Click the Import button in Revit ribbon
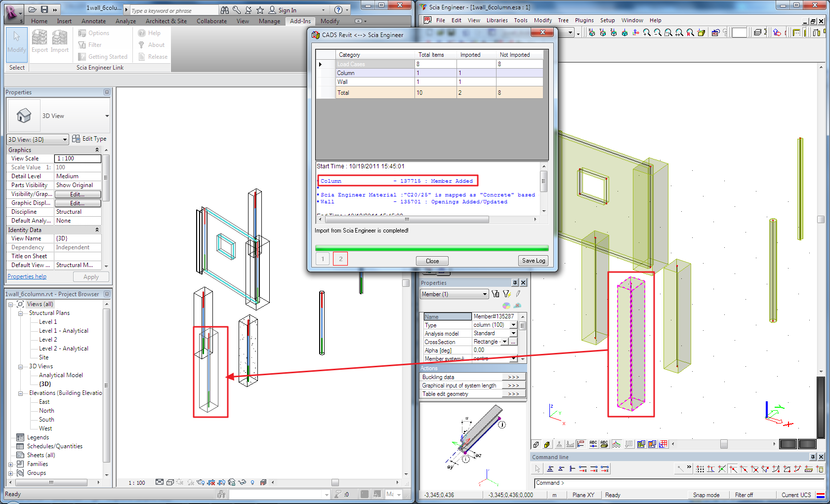The height and width of the screenshot is (504, 830). click(60, 41)
